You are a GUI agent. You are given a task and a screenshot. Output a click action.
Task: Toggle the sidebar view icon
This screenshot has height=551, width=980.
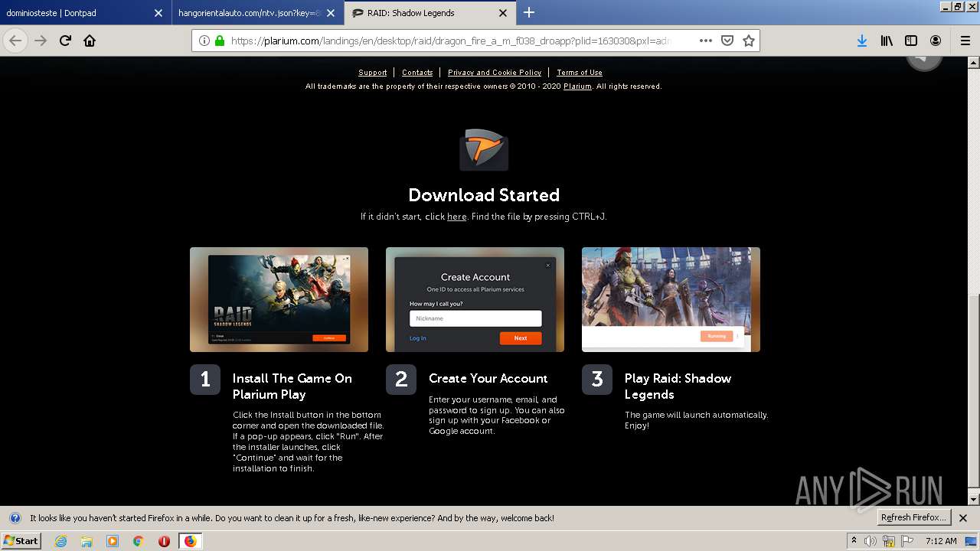(911, 41)
